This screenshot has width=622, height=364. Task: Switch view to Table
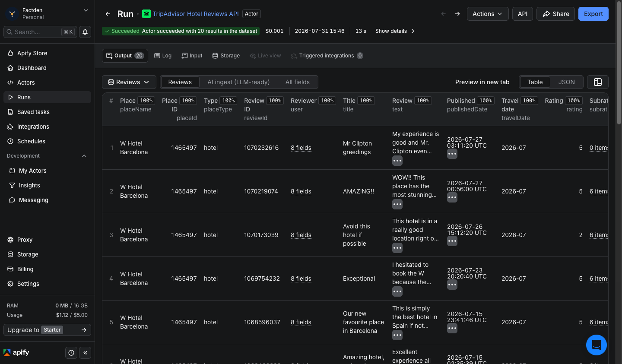point(535,82)
